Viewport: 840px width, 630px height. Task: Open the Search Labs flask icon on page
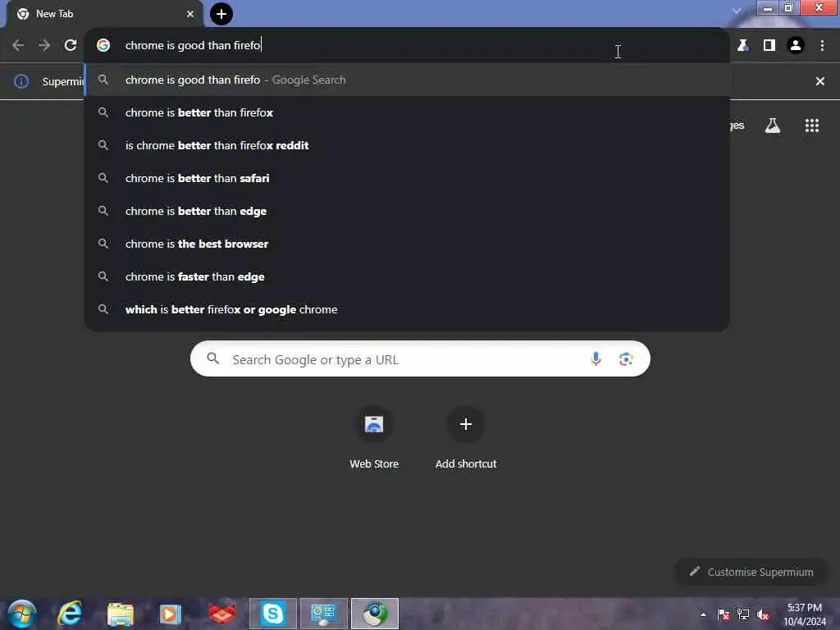(x=773, y=126)
